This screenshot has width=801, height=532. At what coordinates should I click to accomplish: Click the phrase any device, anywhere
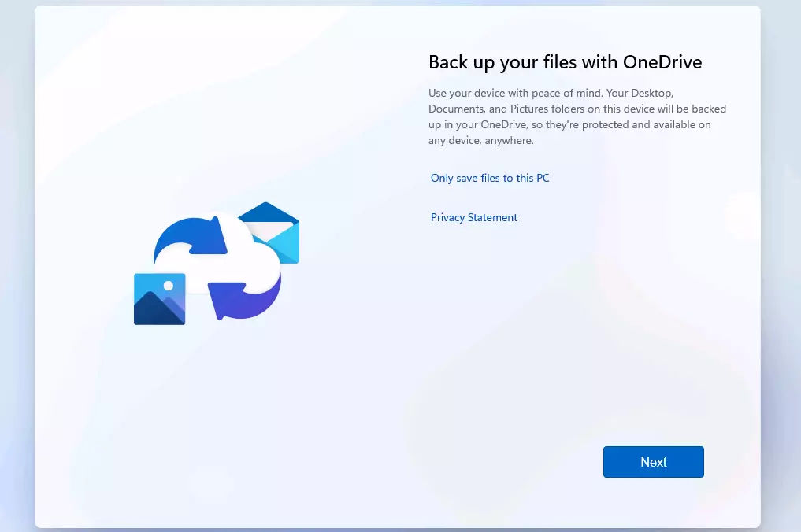pos(481,141)
